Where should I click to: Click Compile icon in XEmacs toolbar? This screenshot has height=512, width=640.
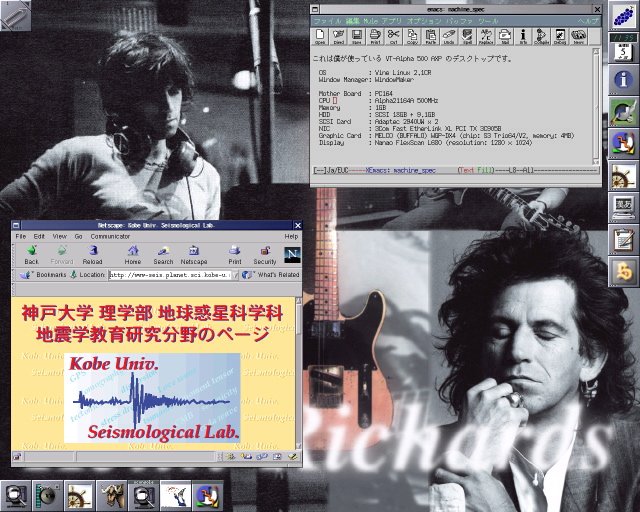542,36
